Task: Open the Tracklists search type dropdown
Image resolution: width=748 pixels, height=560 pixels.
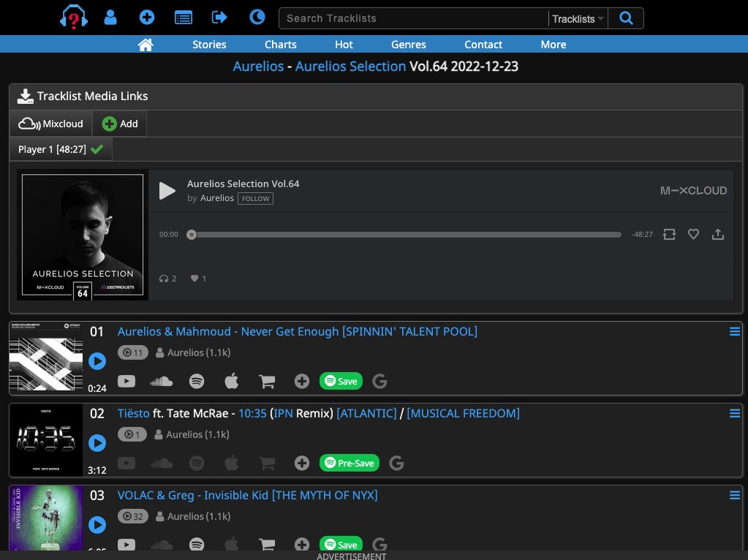Action: click(578, 18)
